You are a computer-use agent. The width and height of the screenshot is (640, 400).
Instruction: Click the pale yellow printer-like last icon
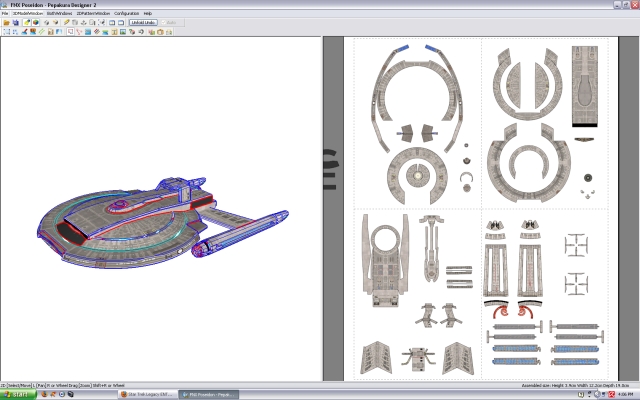tap(169, 31)
